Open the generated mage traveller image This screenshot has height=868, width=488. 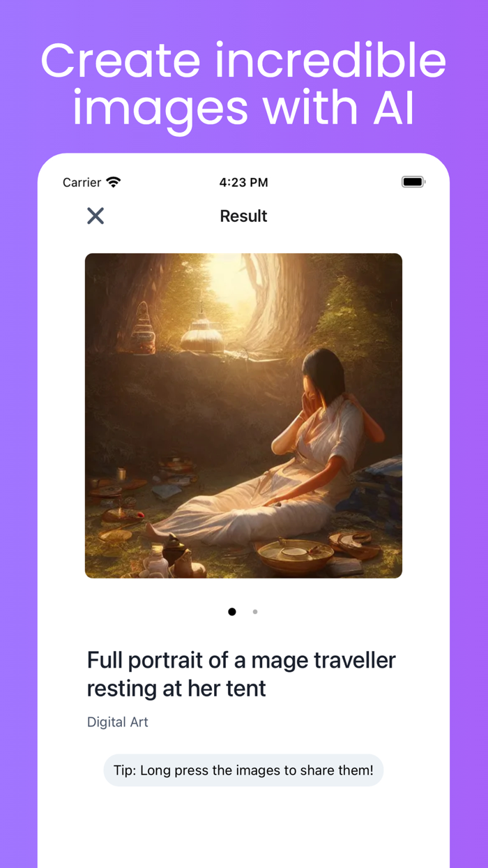click(x=243, y=416)
